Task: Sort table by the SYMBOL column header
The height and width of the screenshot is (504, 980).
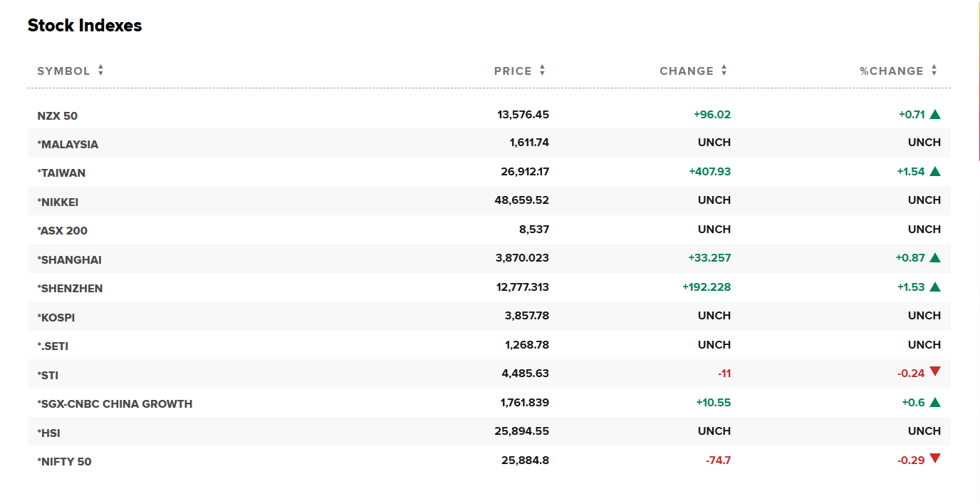Action: [x=63, y=71]
